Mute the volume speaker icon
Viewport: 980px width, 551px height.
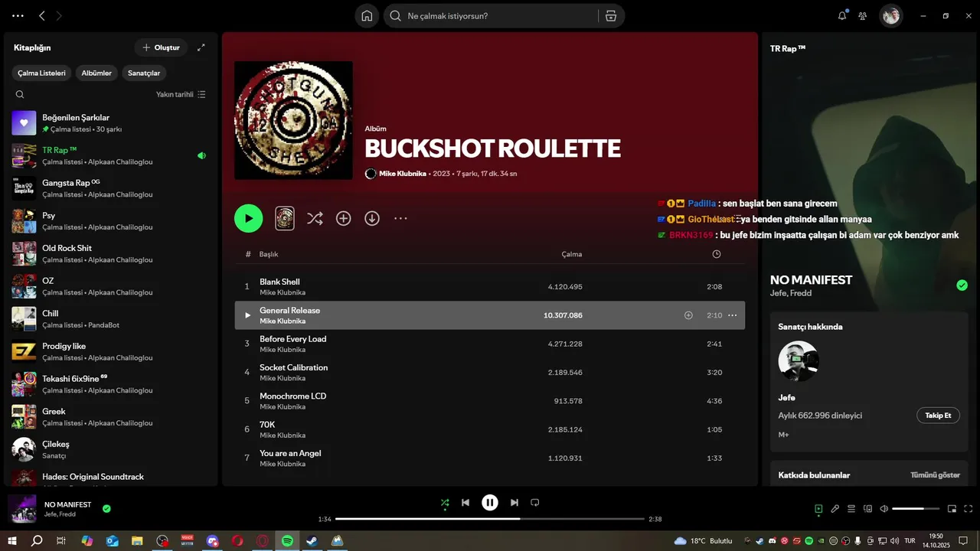click(x=884, y=509)
